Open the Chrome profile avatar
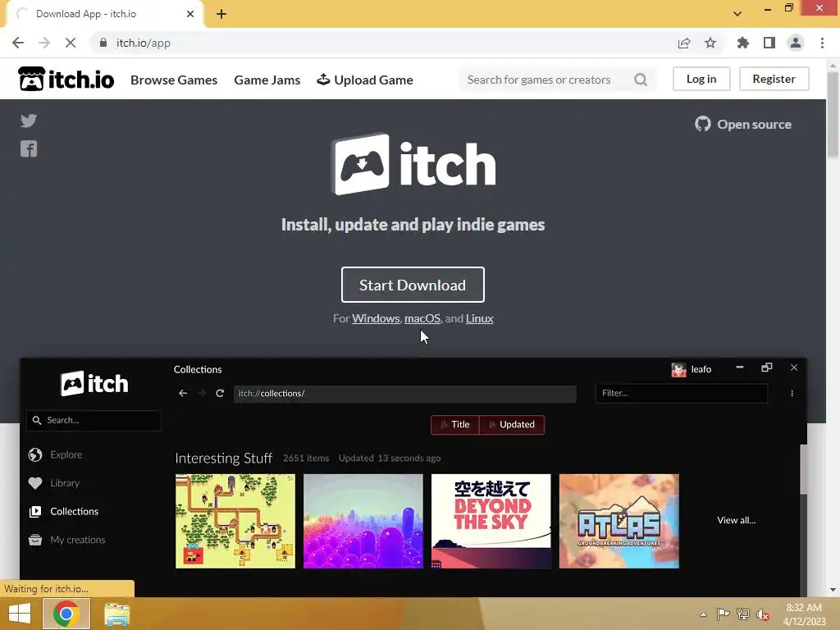Image resolution: width=840 pixels, height=630 pixels. click(796, 43)
